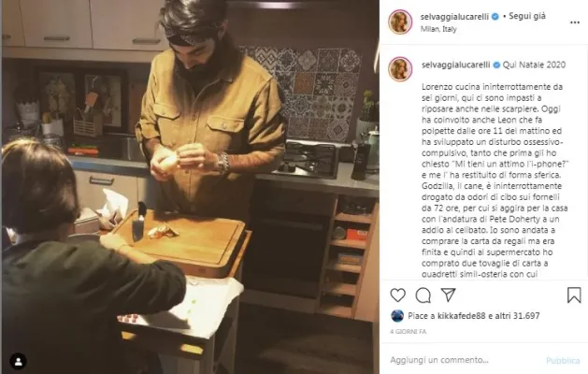Click the verified badge next to caption username
Screen dimensions: 588x374
[x=496, y=65]
